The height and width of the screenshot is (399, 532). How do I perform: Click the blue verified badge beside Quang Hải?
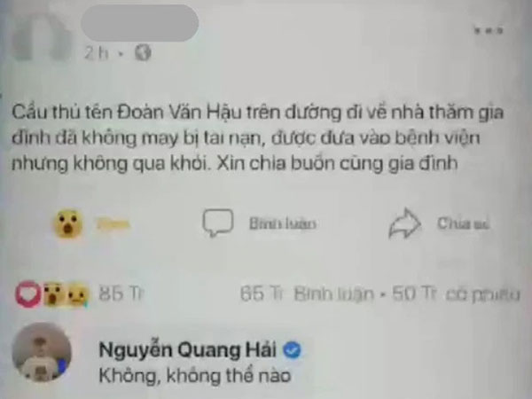pos(292,350)
